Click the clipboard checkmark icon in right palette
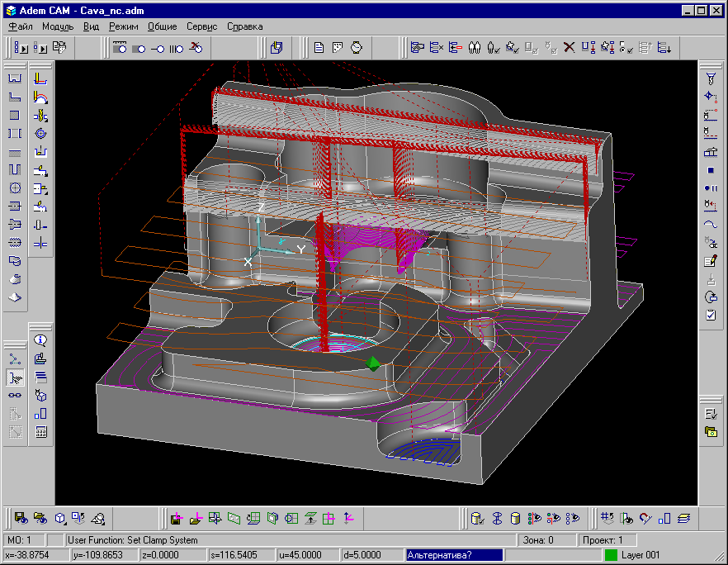The image size is (728, 565). [x=711, y=315]
